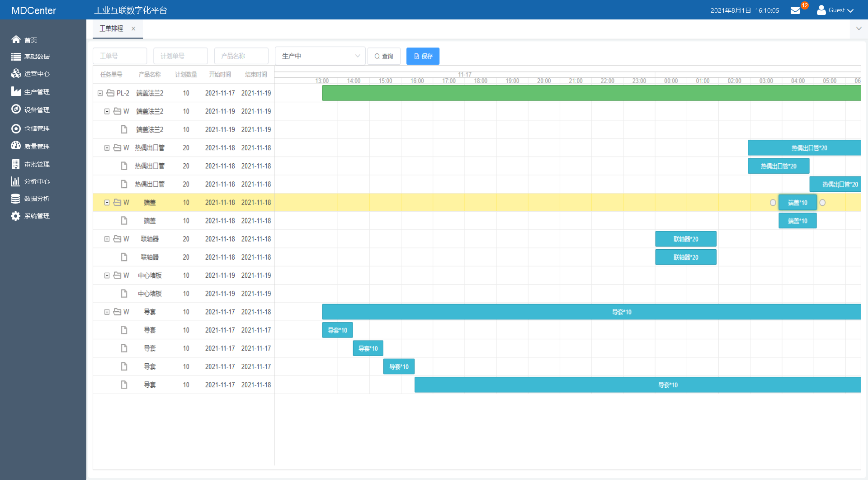Screen dimensions: 868x480
Task: Select the 工单排程 tab
Action: click(x=111, y=29)
